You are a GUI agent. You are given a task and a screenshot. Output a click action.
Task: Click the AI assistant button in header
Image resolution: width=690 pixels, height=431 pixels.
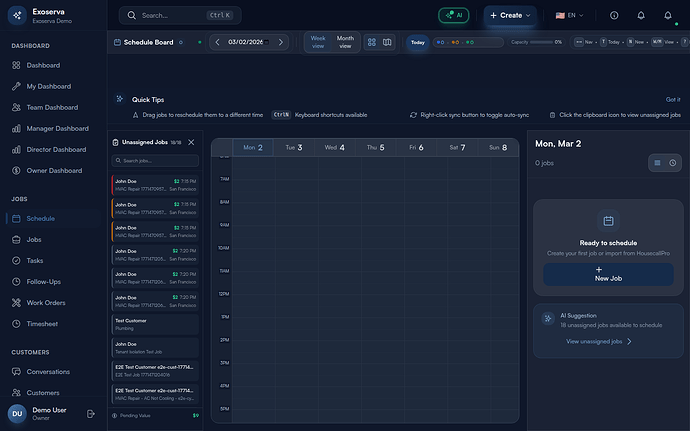[453, 15]
